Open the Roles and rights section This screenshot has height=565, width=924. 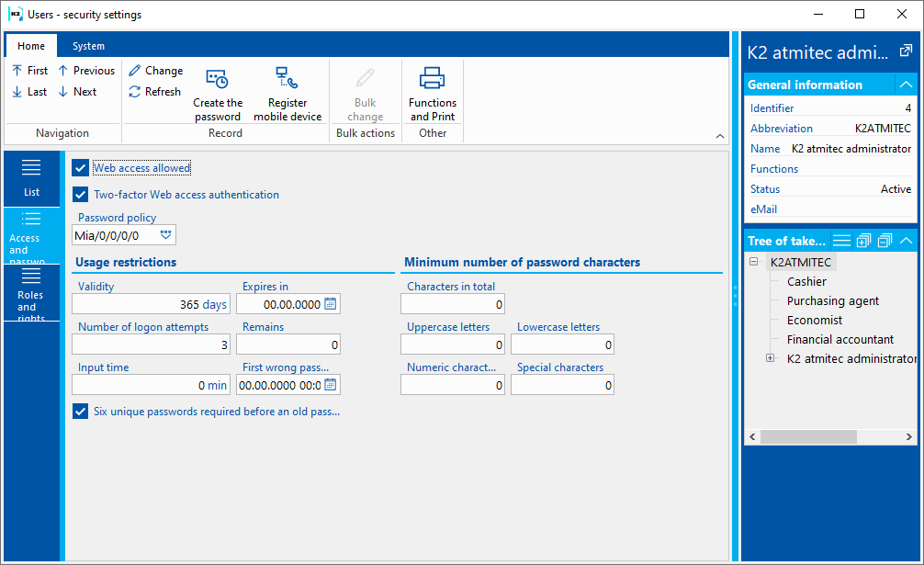pos(31,293)
